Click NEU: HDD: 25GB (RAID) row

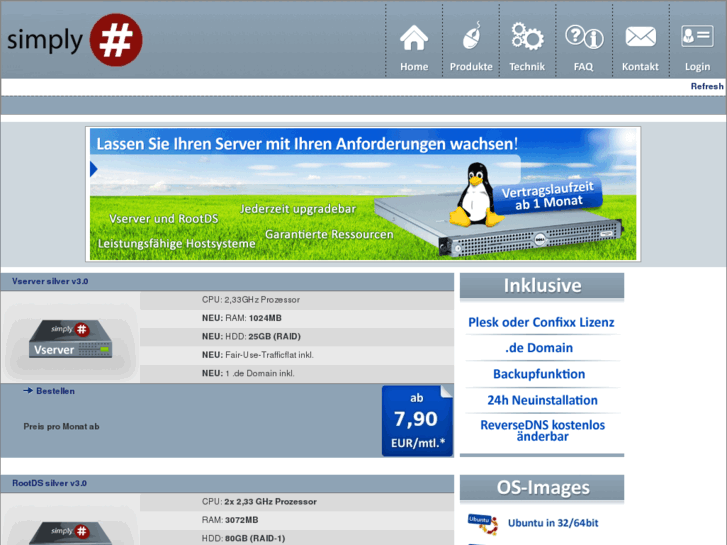[x=297, y=337]
